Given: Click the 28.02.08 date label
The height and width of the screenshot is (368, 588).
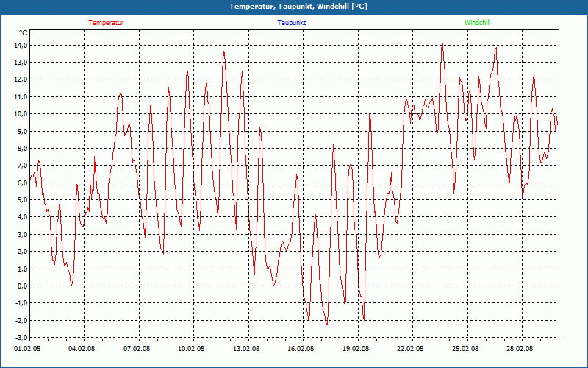Looking at the screenshot, I should click(520, 349).
